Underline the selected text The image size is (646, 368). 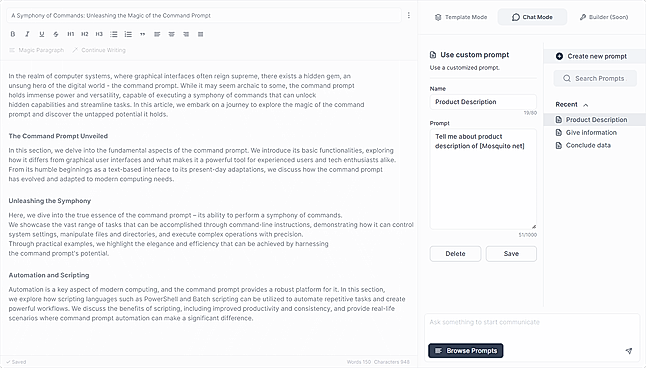42,34
